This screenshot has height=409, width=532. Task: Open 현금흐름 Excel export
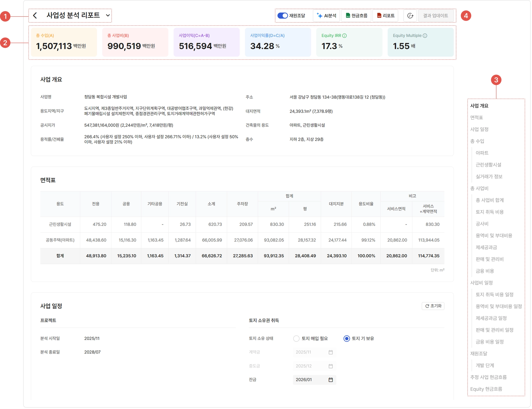356,16
